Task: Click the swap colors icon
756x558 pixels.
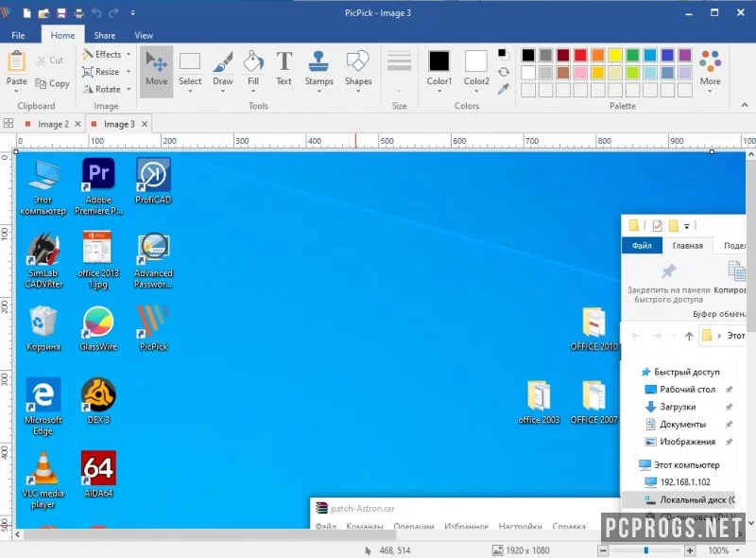Action: click(x=504, y=72)
